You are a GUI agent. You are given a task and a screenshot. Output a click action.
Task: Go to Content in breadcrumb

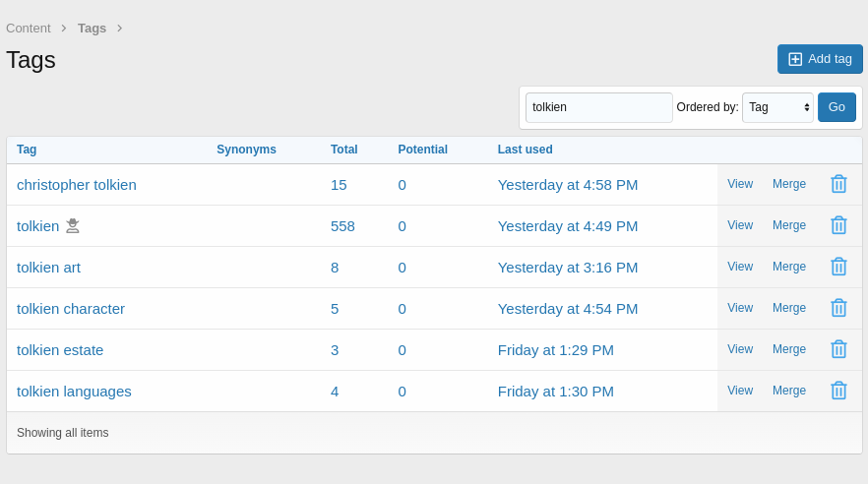coord(29,29)
